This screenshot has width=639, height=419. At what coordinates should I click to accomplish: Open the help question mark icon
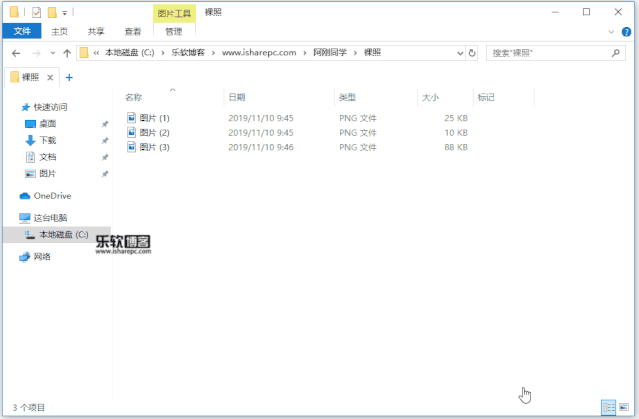tap(626, 32)
